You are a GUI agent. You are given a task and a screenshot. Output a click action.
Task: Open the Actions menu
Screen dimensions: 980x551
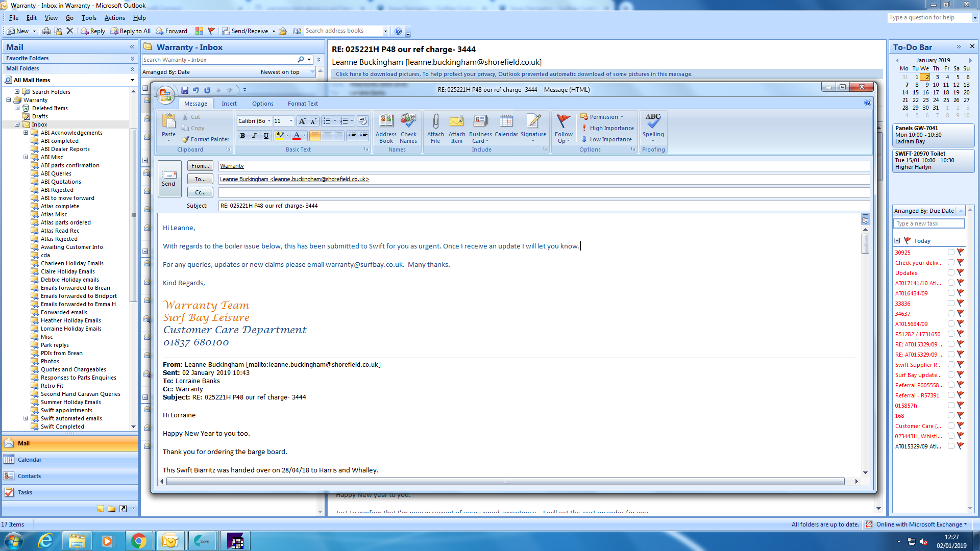(x=114, y=18)
